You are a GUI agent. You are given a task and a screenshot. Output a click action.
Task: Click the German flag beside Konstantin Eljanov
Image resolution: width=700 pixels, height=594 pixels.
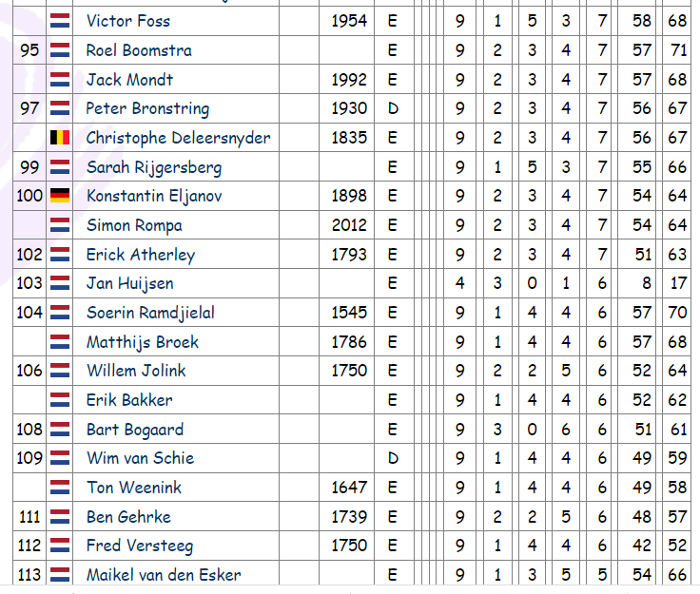pyautogui.click(x=60, y=196)
